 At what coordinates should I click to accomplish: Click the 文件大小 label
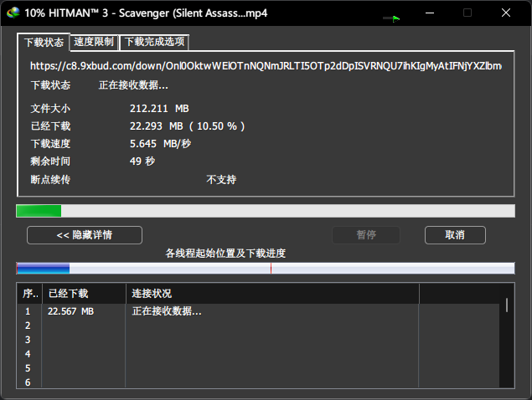click(50, 109)
